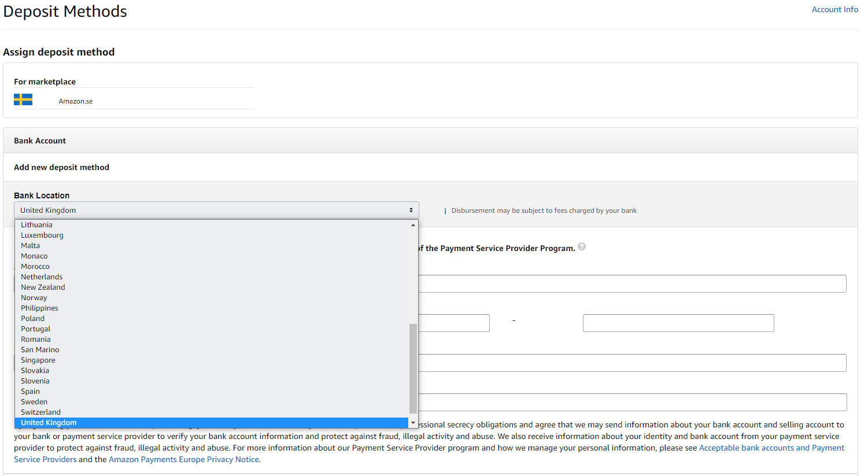The width and height of the screenshot is (868, 476).
Task: Click the bottom wide input field
Action: tap(633, 402)
